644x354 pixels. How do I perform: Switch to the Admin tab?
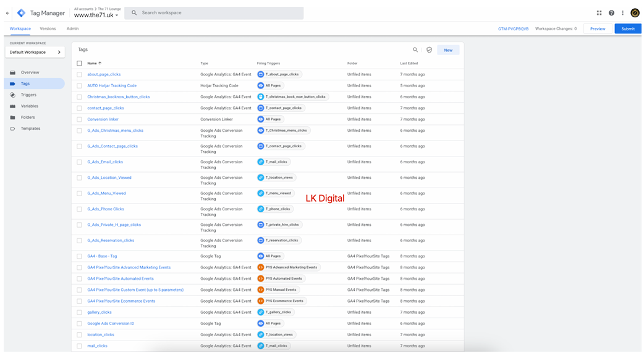(73, 29)
